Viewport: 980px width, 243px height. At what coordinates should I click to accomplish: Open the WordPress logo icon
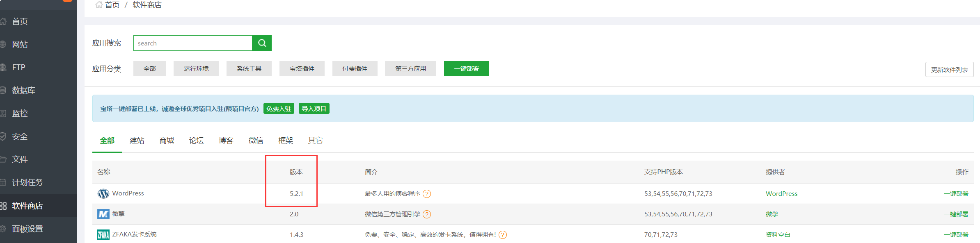coord(103,193)
